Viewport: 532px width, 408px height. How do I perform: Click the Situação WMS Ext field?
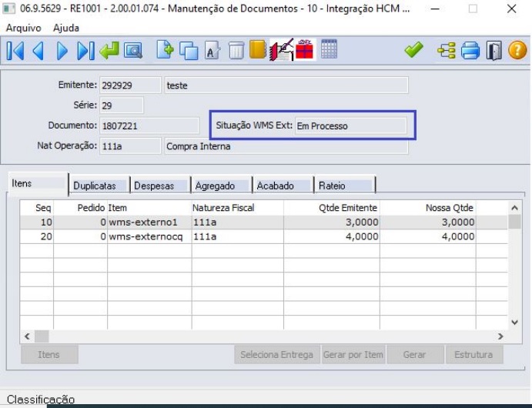click(x=351, y=125)
